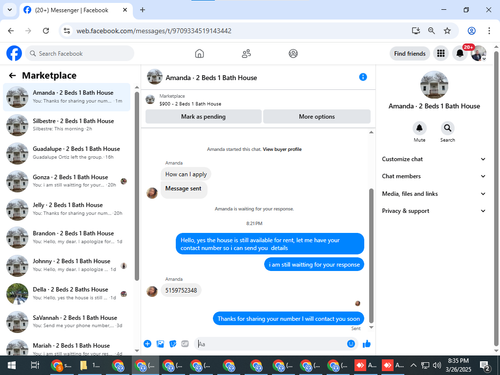This screenshot has width=500, height=375.
Task: Open conversation information icon in chat header
Action: tap(363, 77)
